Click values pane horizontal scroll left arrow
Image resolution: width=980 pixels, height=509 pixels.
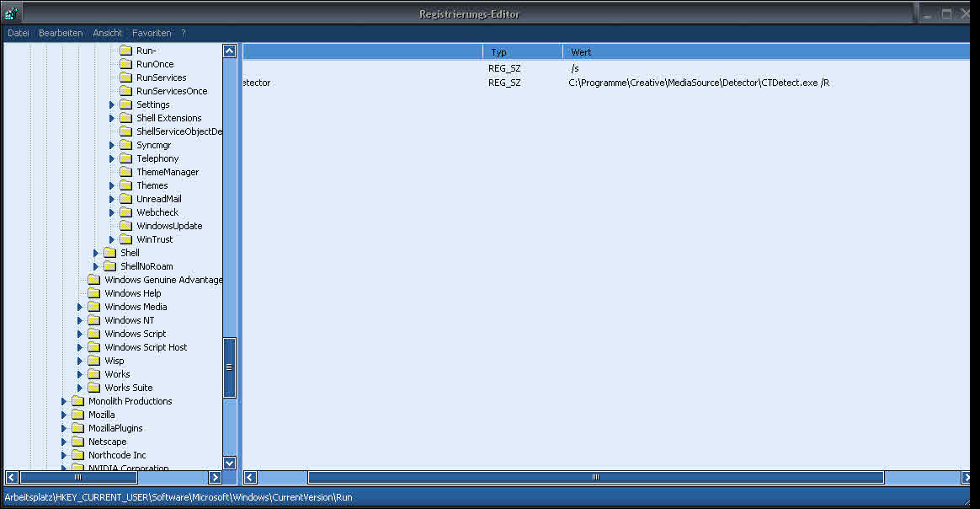pos(250,478)
